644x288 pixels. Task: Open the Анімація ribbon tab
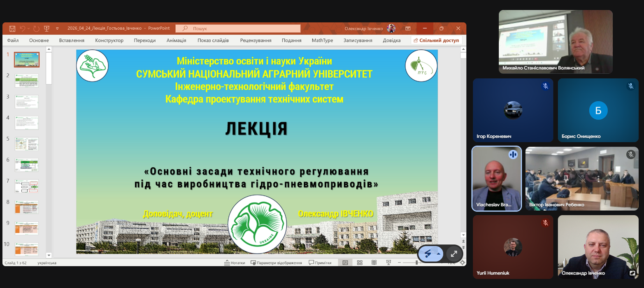(176, 40)
